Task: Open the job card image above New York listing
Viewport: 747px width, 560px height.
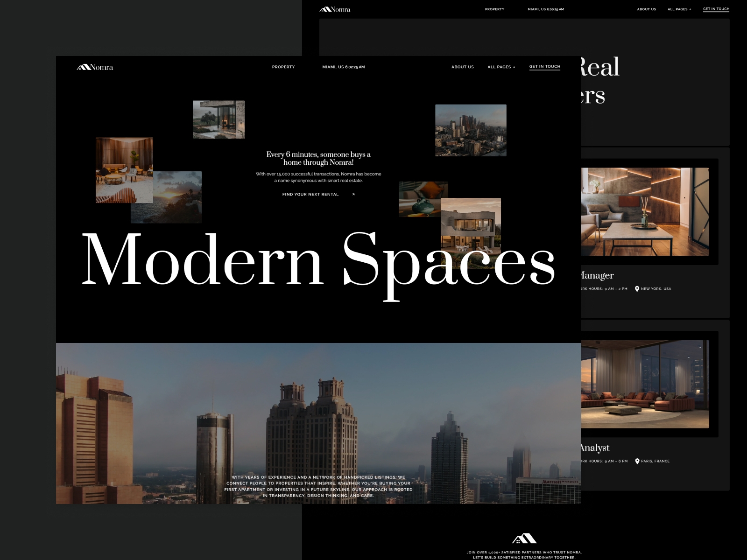Action: click(x=645, y=212)
